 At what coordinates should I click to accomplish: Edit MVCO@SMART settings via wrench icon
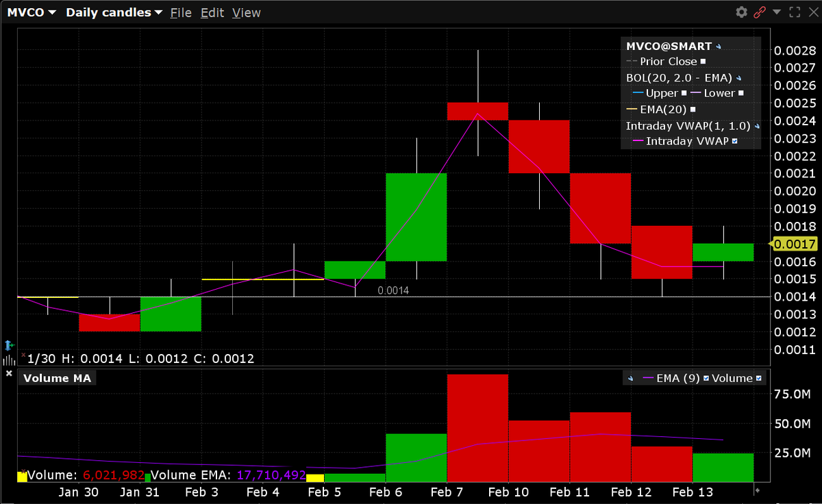click(719, 47)
